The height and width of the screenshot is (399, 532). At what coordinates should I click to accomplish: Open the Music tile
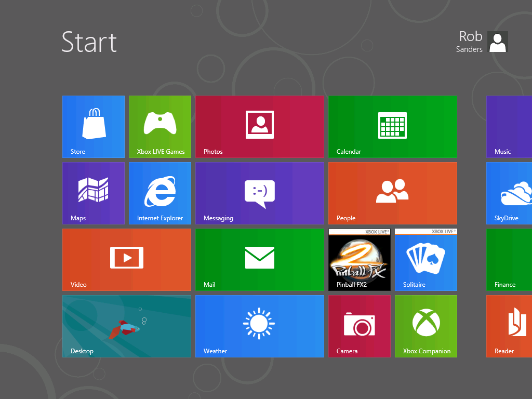509,126
